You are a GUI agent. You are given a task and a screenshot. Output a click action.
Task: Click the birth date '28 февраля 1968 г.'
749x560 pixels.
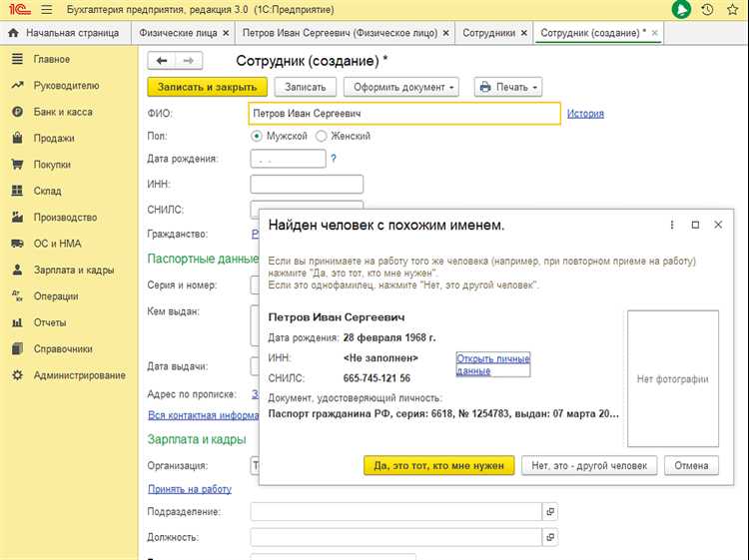[x=389, y=337]
